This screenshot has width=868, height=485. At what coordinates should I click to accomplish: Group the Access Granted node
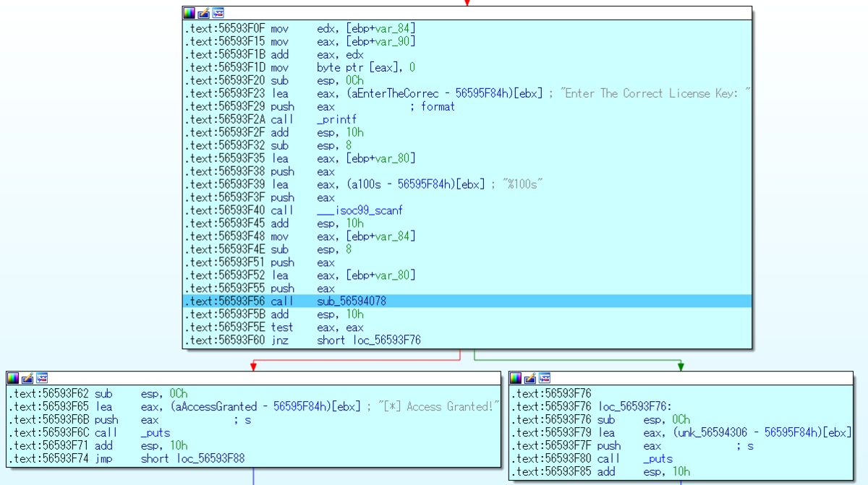(x=41, y=377)
